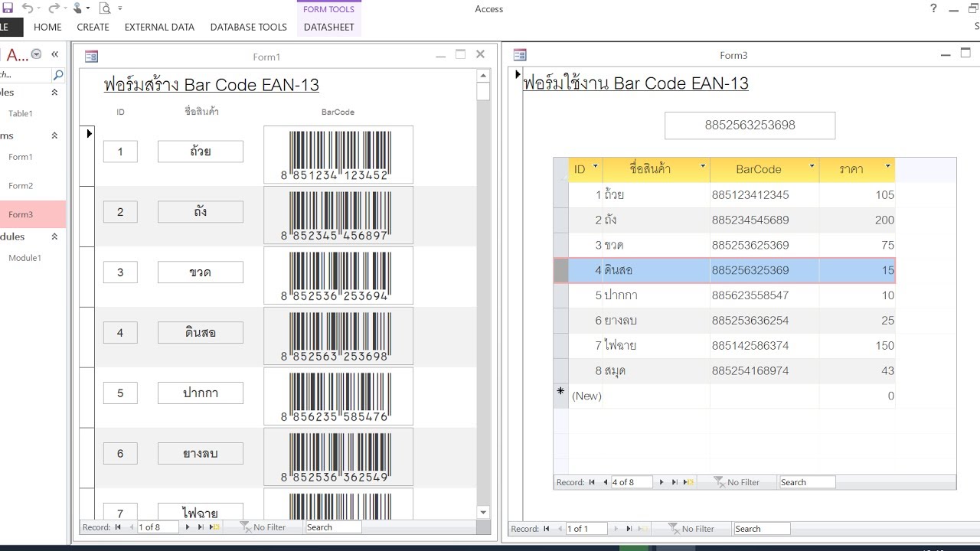
Task: Open the ชื่อสินค้า column filter dropdown
Action: [x=703, y=167]
